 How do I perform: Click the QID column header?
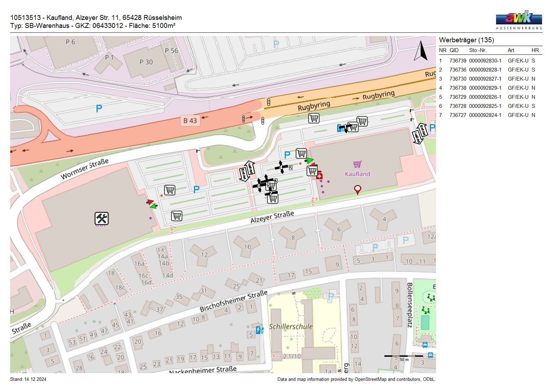click(454, 50)
